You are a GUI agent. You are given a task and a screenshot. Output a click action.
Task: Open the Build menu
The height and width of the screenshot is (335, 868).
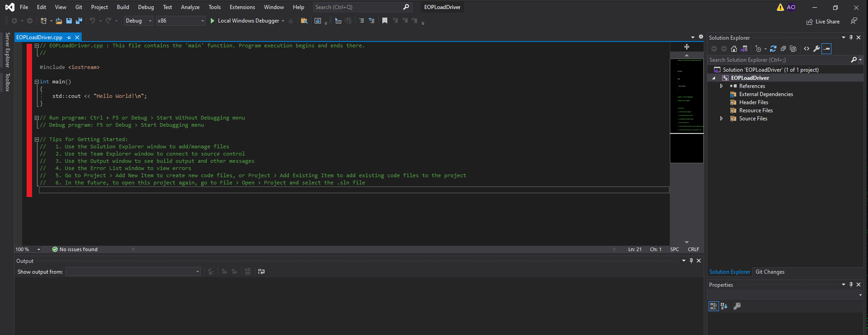(123, 7)
